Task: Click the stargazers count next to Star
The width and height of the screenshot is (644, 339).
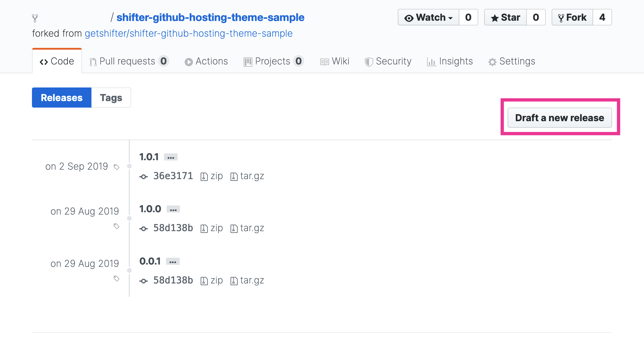Action: pos(536,17)
